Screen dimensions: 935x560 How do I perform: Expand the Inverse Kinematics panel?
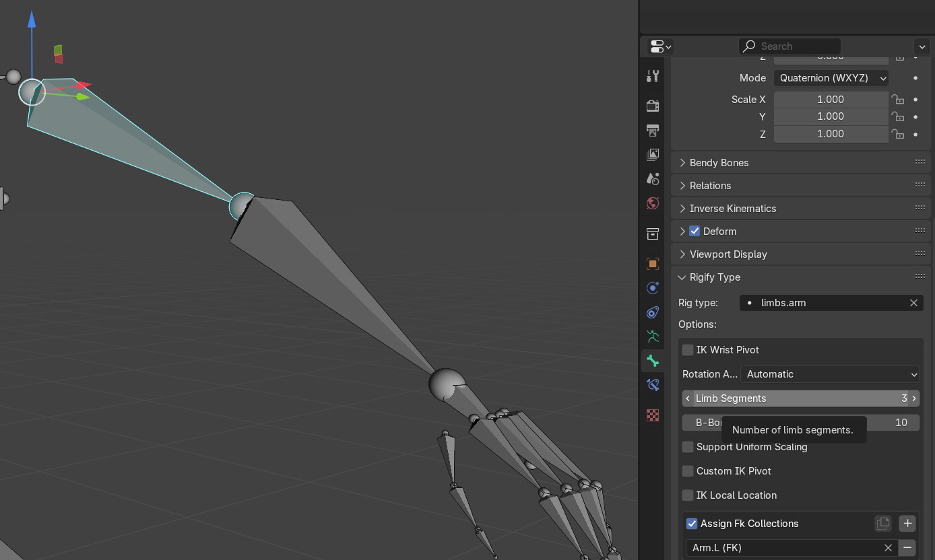pyautogui.click(x=682, y=209)
